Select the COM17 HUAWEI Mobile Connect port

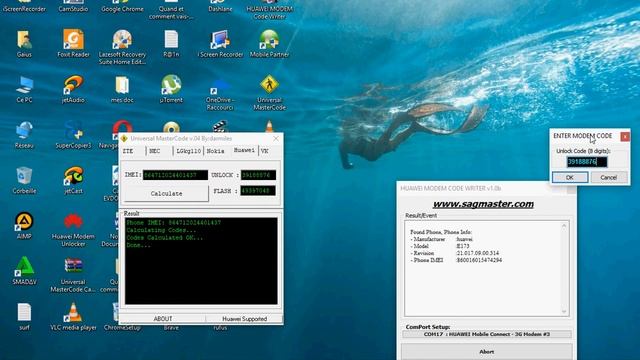(487, 334)
